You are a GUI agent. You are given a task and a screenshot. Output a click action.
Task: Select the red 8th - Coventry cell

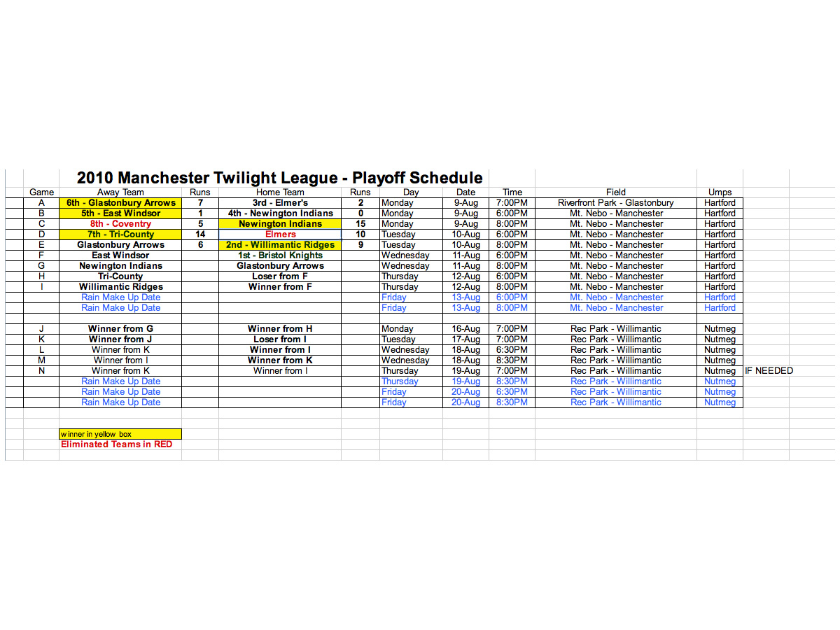coord(120,223)
